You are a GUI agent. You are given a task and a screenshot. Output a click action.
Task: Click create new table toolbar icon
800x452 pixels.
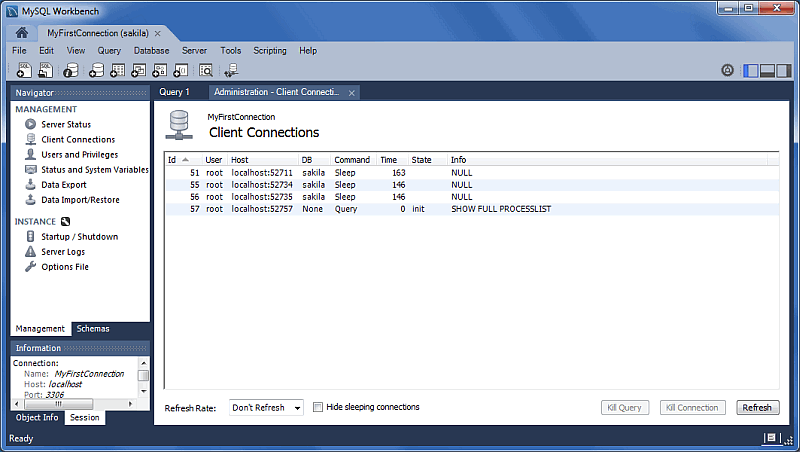pyautogui.click(x=117, y=70)
